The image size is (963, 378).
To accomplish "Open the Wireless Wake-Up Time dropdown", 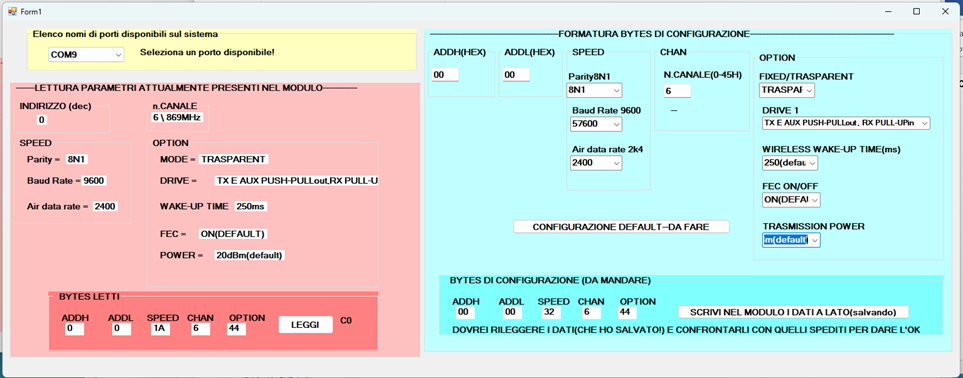I will [790, 163].
